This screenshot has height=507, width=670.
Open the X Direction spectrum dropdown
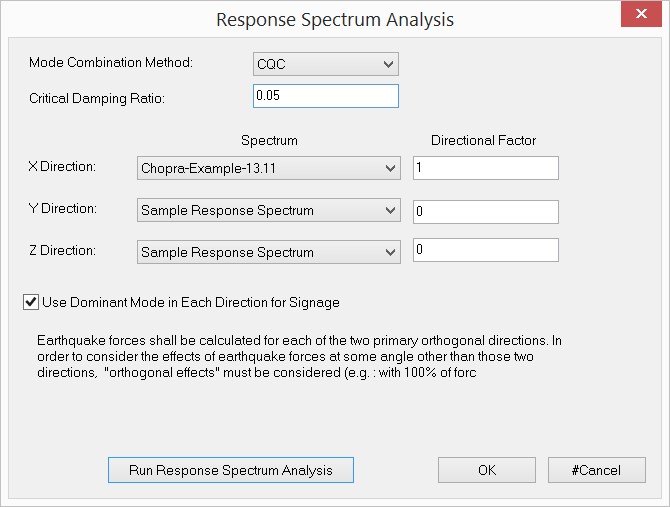coord(269,168)
